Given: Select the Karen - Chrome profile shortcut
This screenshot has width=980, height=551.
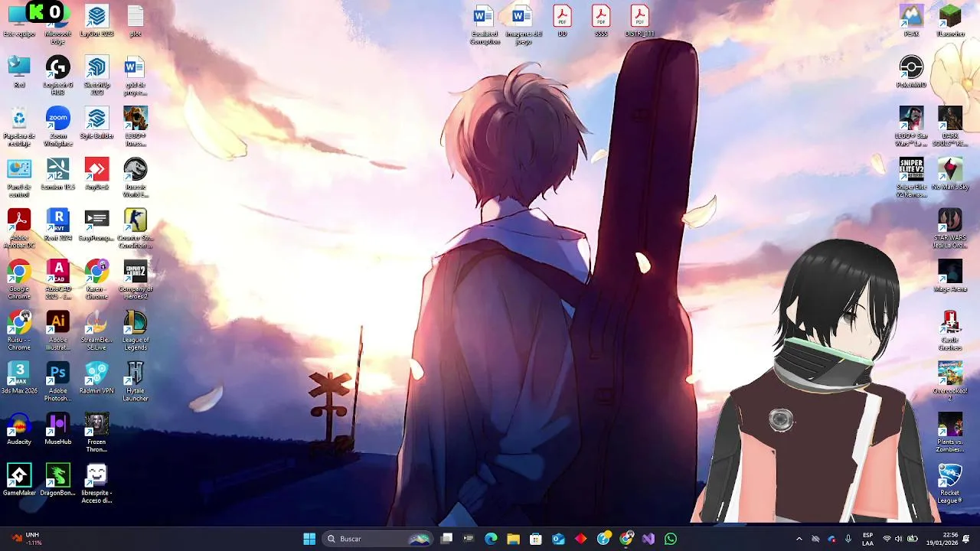Looking at the screenshot, I should pyautogui.click(x=96, y=279).
